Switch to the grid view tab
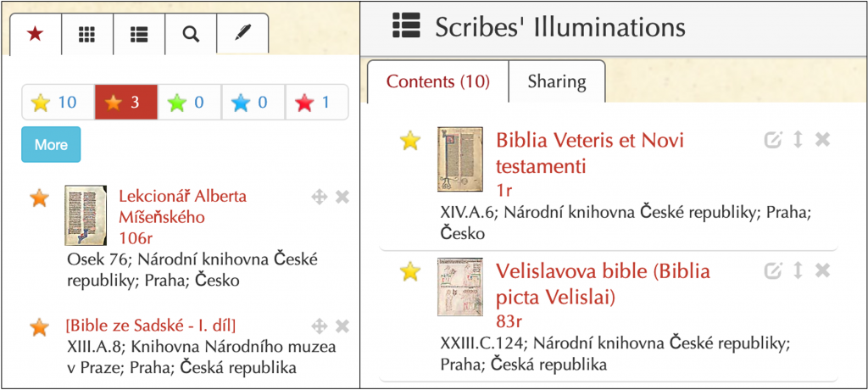868x390 pixels. (x=86, y=34)
